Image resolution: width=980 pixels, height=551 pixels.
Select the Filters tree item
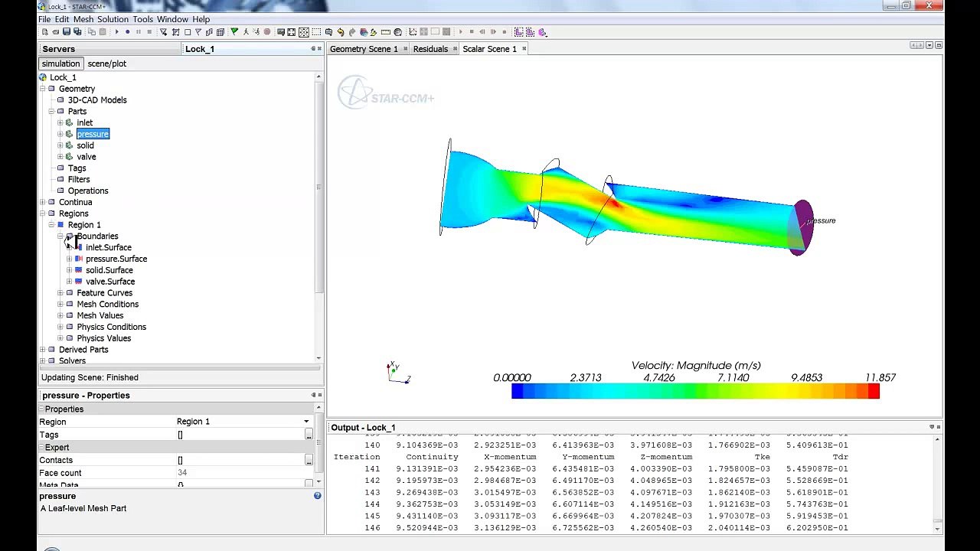(x=79, y=179)
